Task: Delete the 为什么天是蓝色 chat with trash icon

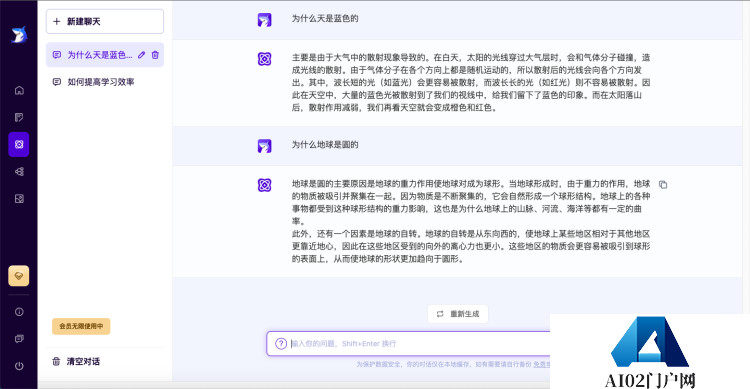Action: (155, 55)
